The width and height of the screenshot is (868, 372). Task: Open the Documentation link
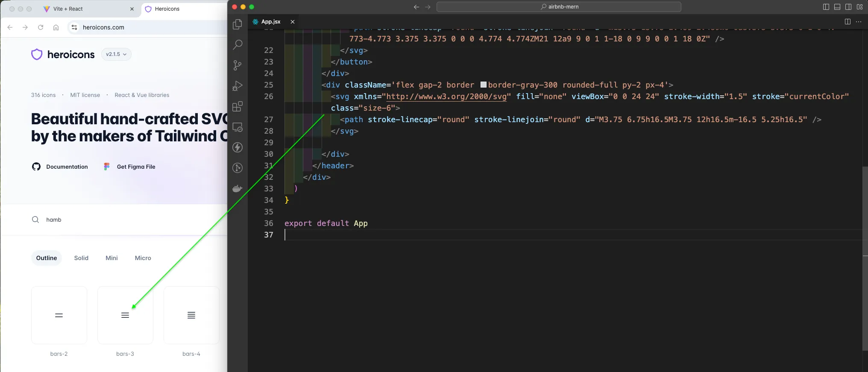(x=67, y=167)
